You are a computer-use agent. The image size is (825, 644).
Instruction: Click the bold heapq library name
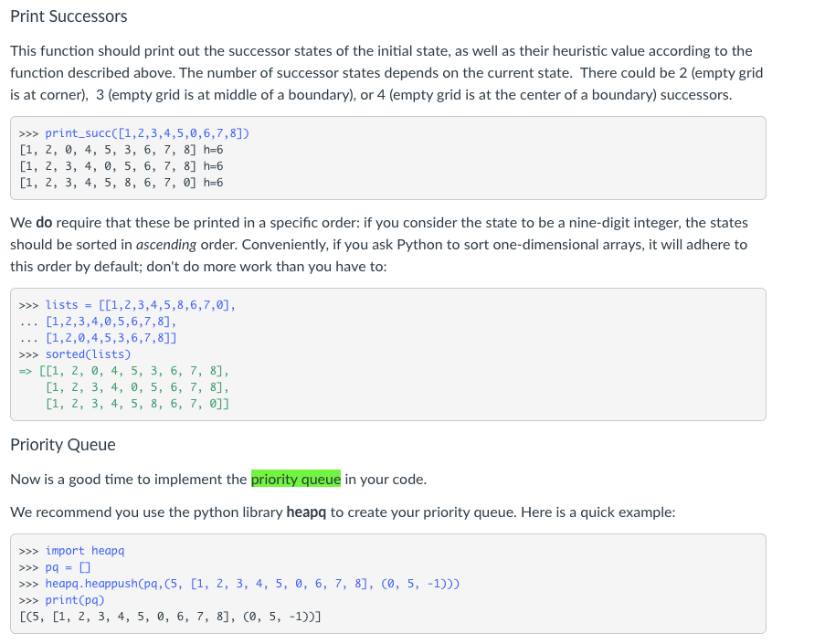[x=306, y=512]
